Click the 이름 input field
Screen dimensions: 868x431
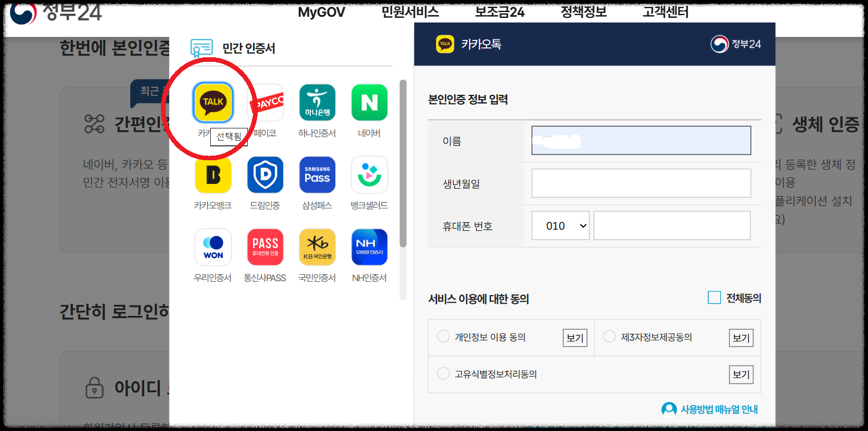641,140
